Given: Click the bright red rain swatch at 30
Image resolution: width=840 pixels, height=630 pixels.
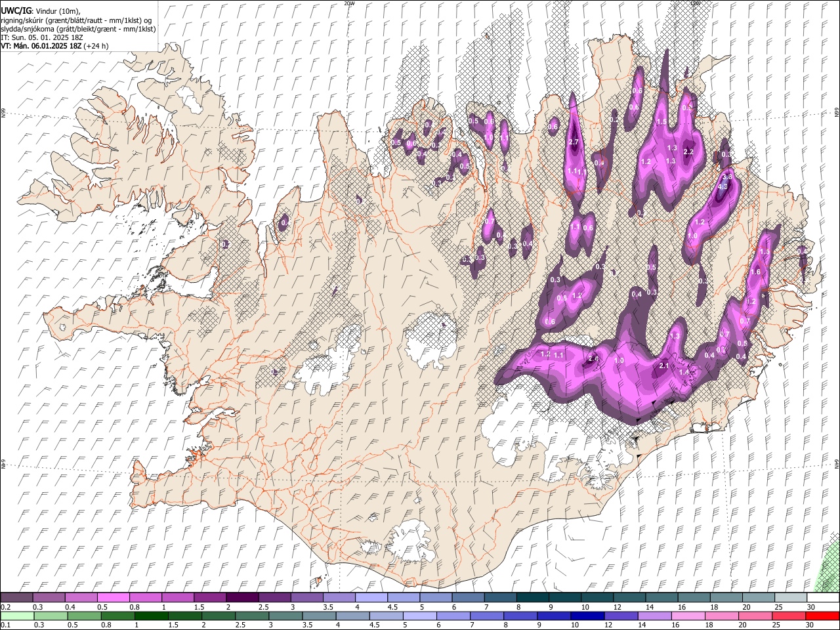Looking at the screenshot, I should pyautogui.click(x=823, y=616).
